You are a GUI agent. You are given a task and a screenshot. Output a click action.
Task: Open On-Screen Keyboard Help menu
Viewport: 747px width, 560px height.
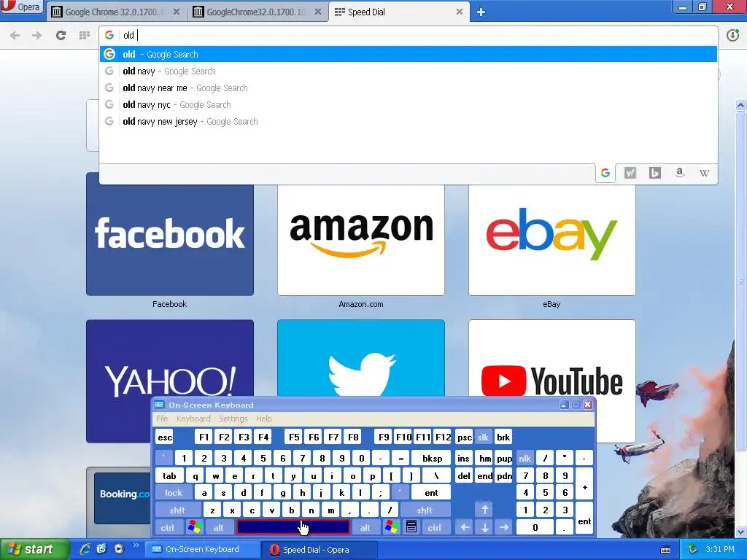[x=263, y=419]
